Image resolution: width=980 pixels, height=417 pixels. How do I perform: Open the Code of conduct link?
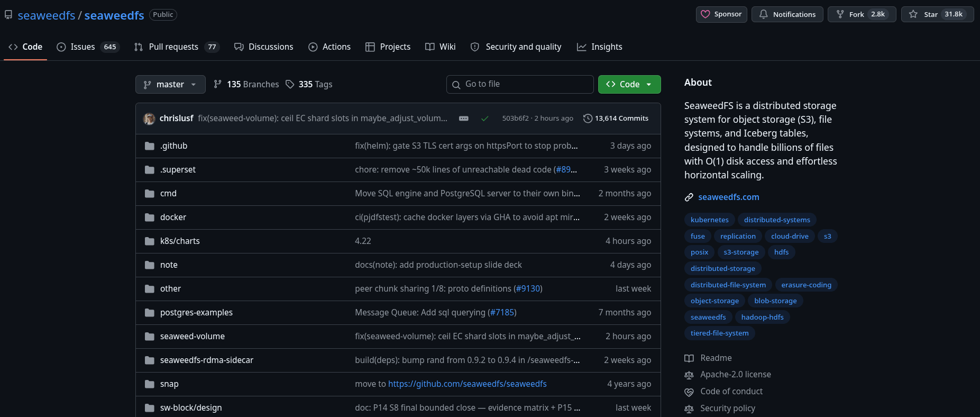pyautogui.click(x=723, y=392)
